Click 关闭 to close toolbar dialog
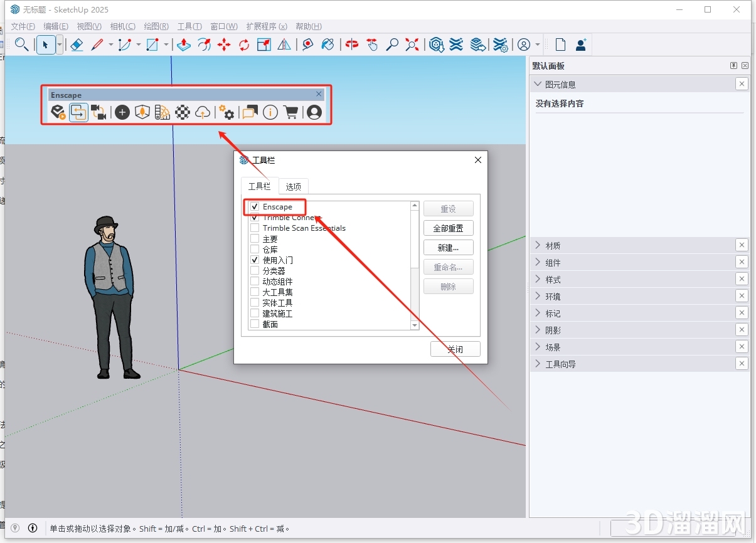Viewport: 756px width, 543px height. (x=455, y=349)
